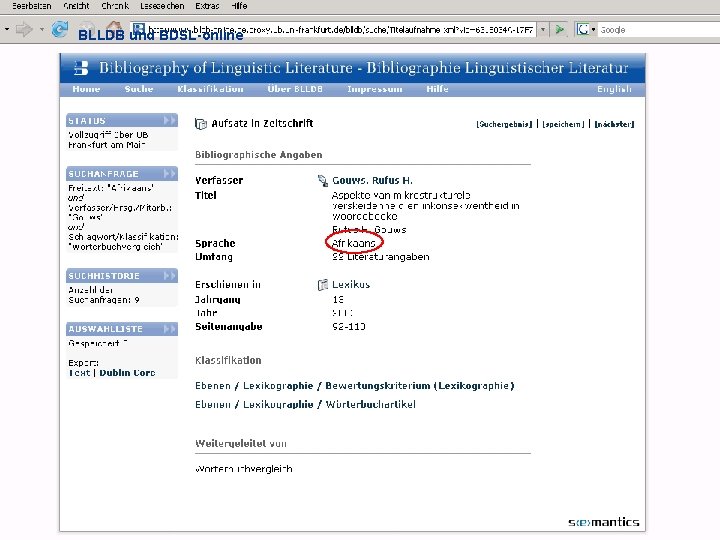Click the browser forward arrow button
Image resolution: width=720 pixels, height=540 pixels.
[24, 29]
